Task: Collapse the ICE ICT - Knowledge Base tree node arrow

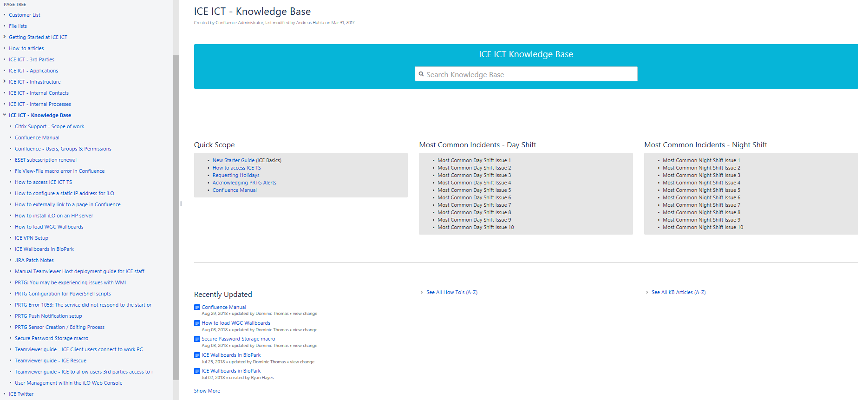Action: click(x=5, y=115)
